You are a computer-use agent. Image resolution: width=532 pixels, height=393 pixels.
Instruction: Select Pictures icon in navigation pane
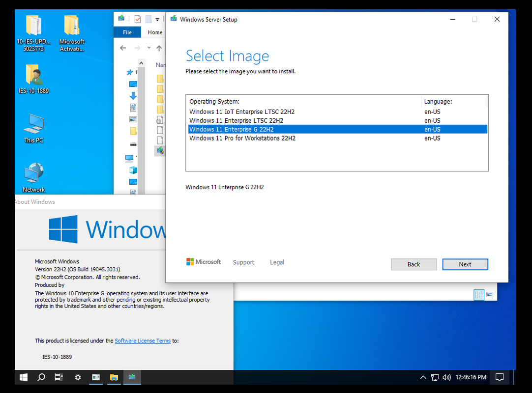pos(133,119)
